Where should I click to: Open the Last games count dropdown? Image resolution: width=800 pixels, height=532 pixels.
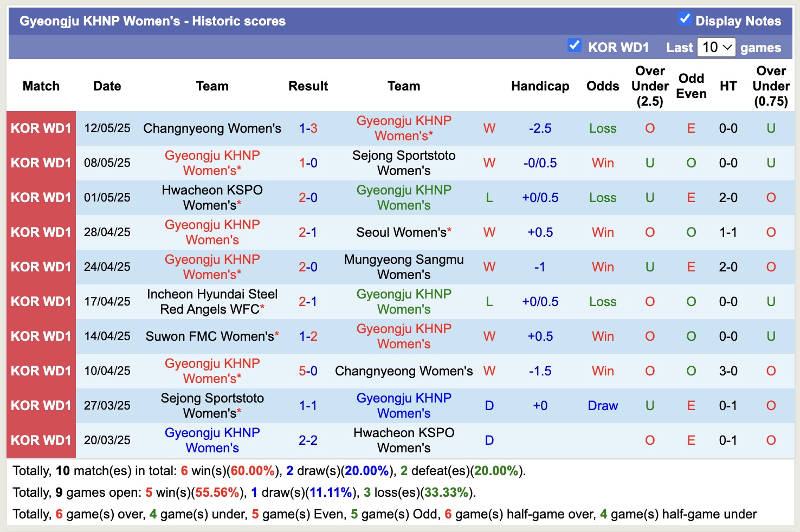[x=716, y=47]
